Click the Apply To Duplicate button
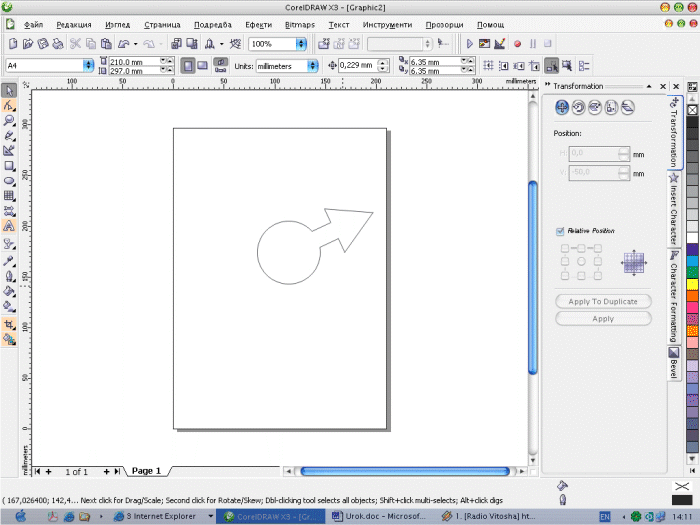700x525 pixels. 603,301
